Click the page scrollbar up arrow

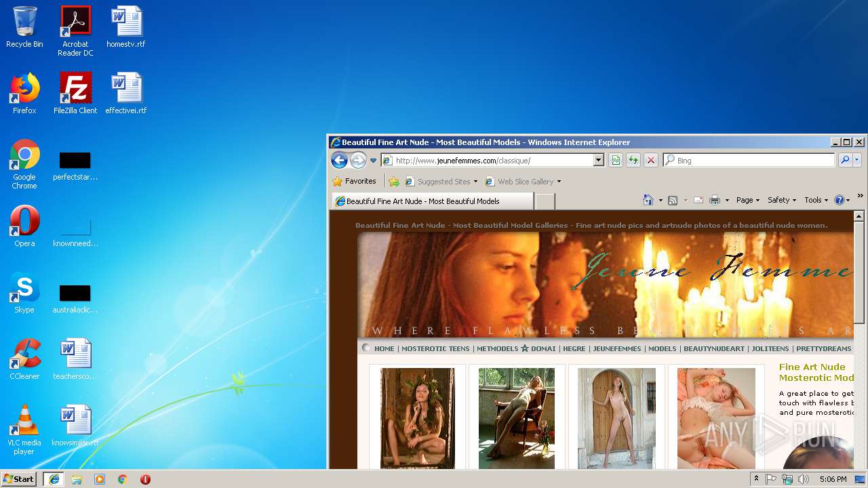click(859, 216)
